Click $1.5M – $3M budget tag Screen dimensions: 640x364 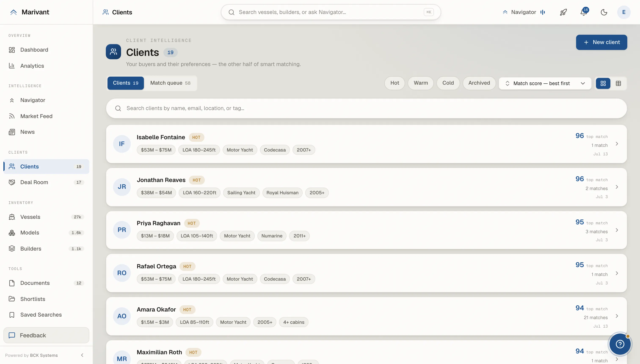[155, 322]
